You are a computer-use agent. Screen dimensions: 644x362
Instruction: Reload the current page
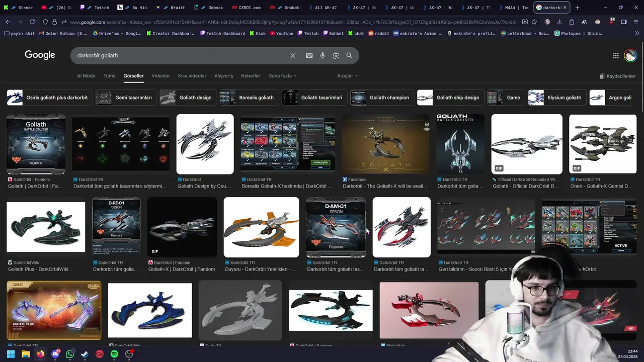tap(32, 22)
